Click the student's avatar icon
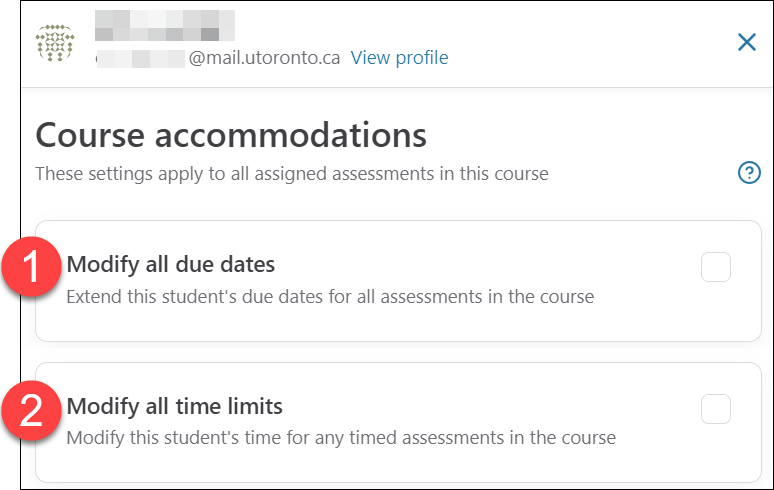 (55, 43)
